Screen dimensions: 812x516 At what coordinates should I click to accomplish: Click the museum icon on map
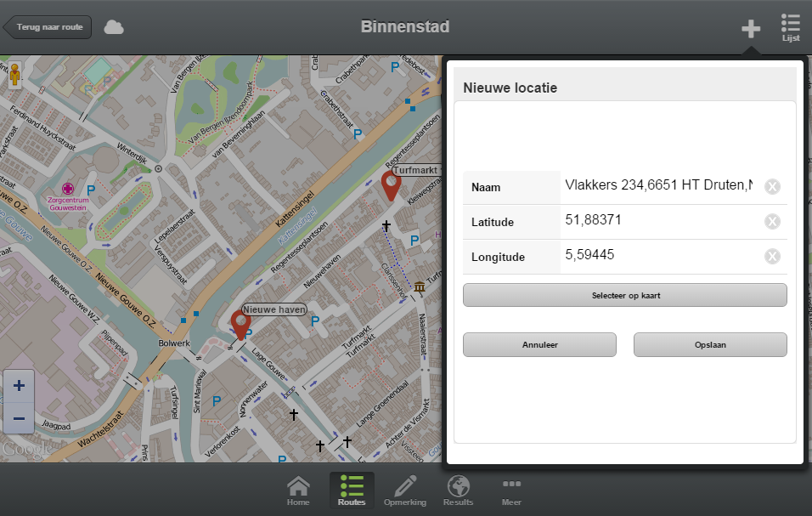coord(420,286)
